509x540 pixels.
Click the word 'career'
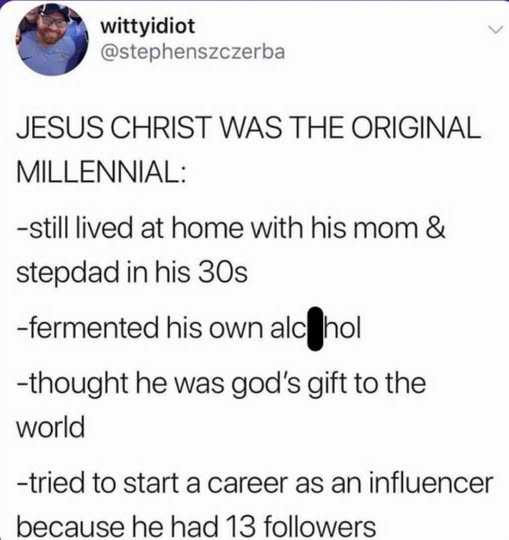tap(247, 484)
